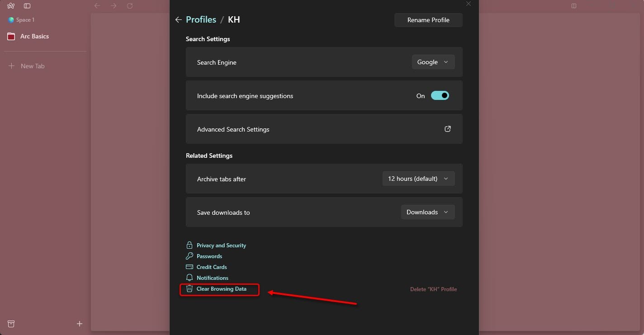Expand the Archive tabs after dropdown

pyautogui.click(x=418, y=179)
